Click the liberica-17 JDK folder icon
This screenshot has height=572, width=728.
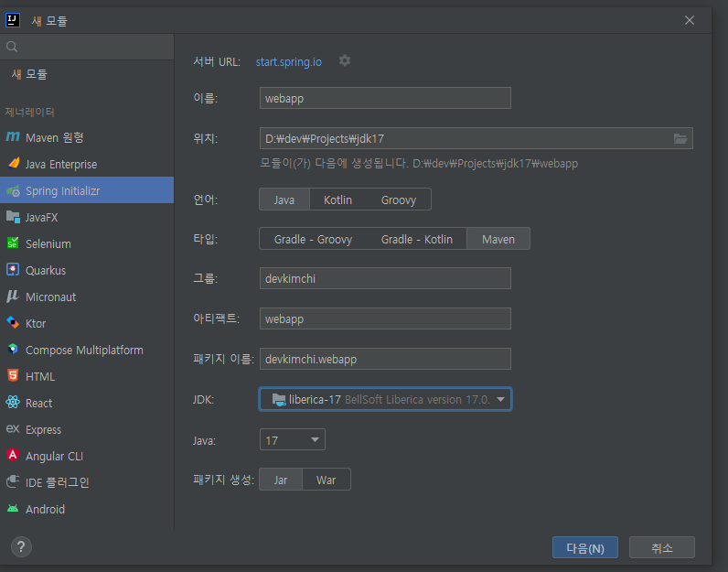tap(279, 399)
